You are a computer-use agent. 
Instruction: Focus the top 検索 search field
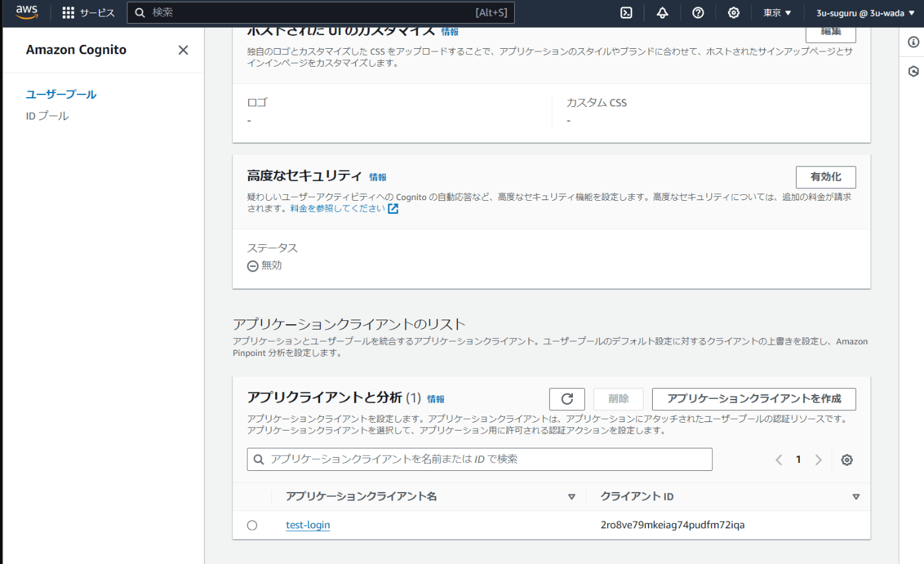point(321,13)
